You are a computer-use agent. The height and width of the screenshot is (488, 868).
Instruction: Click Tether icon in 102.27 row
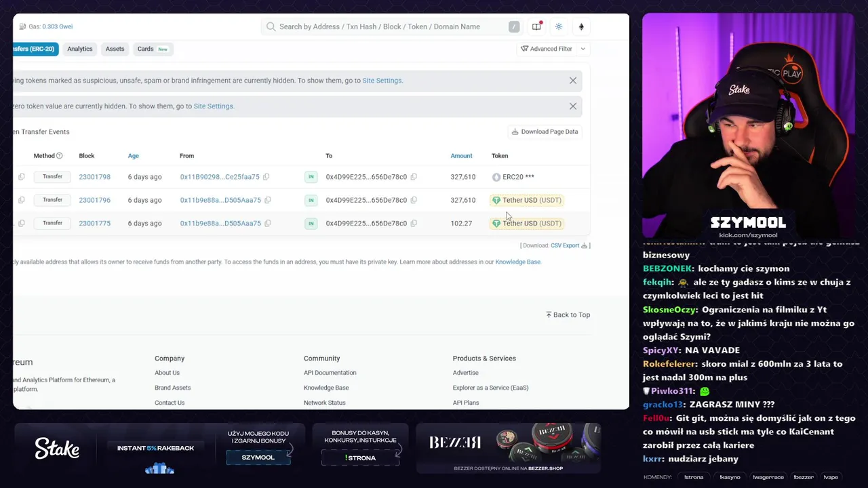496,223
